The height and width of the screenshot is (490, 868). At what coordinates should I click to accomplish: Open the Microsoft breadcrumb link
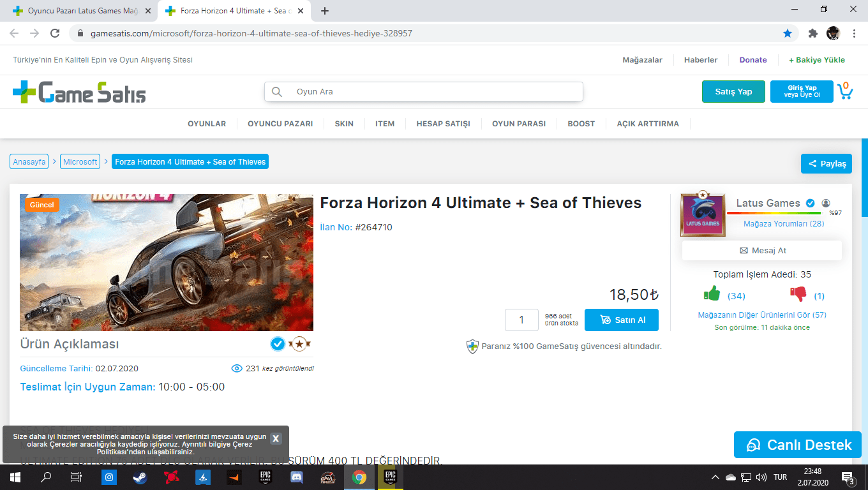(80, 162)
